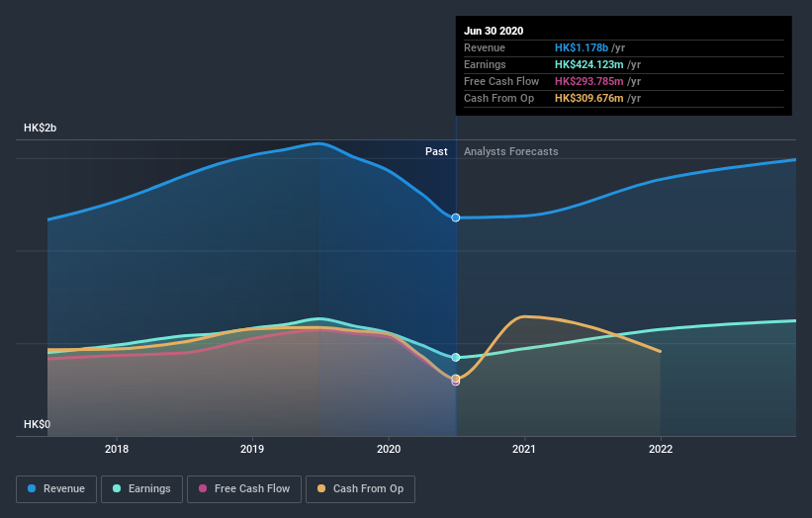Click the 2019 x-axis label
The height and width of the screenshot is (518, 812).
252,449
